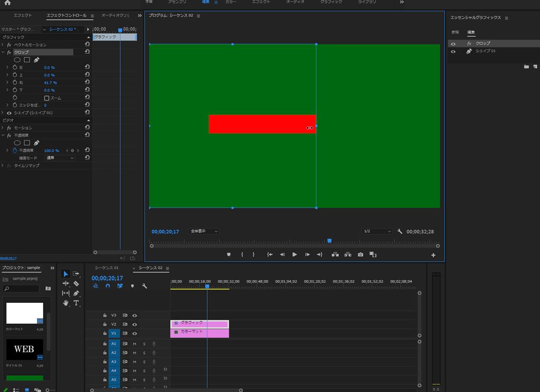
Task: Select the Hand tool
Action: point(66,303)
